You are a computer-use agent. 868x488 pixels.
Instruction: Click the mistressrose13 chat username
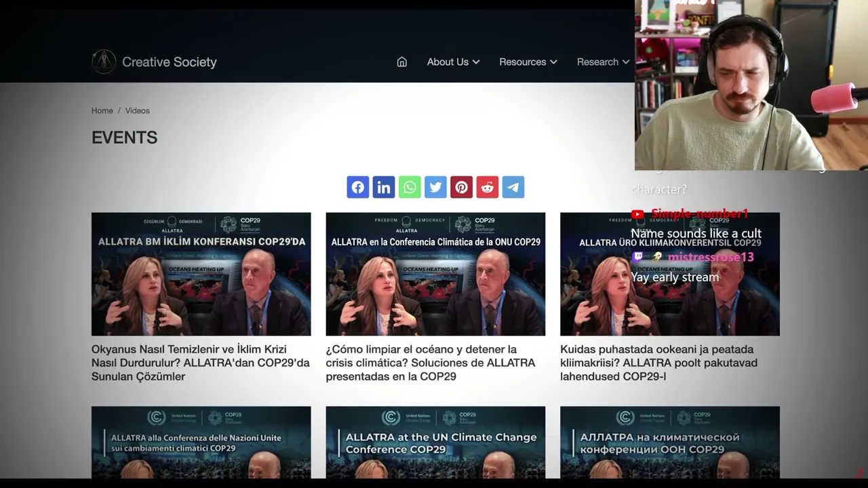711,257
